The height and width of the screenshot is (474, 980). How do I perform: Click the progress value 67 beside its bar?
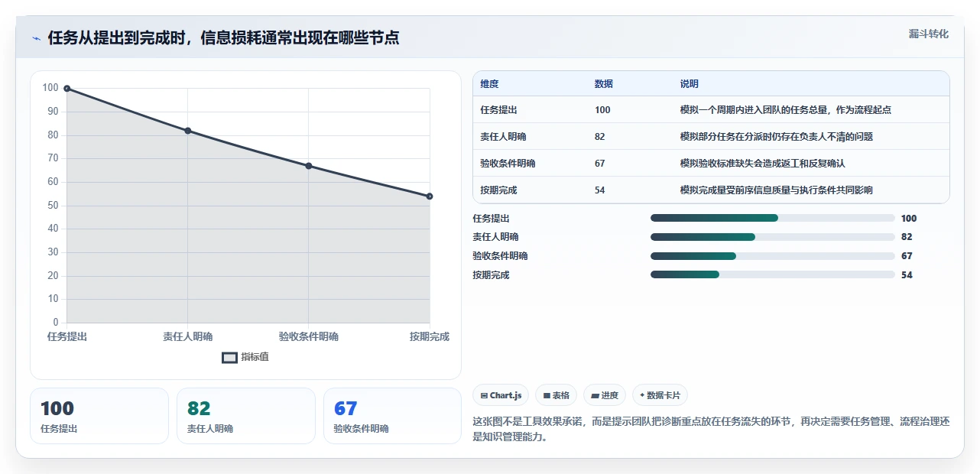coord(907,256)
